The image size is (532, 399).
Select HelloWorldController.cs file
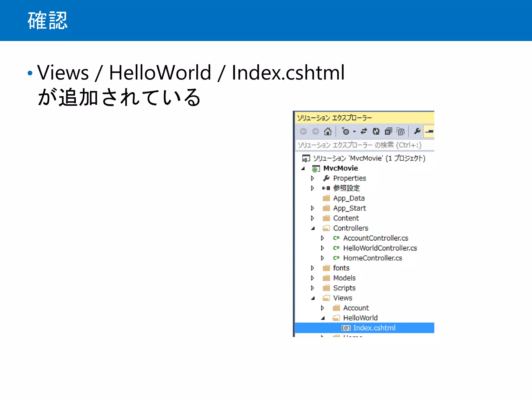click(380, 248)
